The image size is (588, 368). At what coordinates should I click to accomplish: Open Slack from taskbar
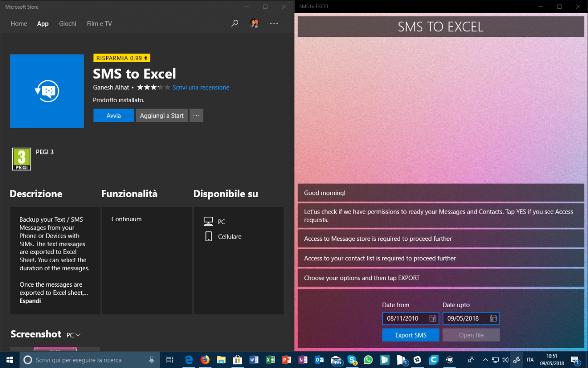point(417,360)
